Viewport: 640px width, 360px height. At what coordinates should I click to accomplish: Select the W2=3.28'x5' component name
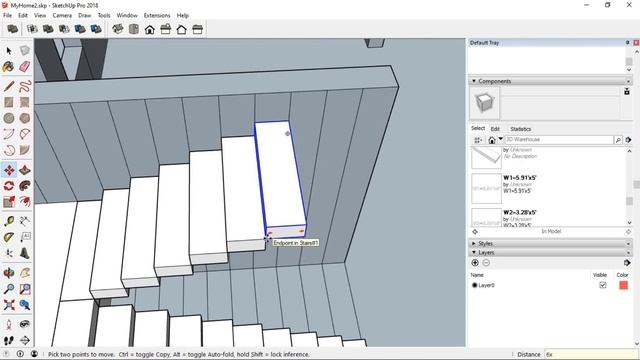point(520,213)
